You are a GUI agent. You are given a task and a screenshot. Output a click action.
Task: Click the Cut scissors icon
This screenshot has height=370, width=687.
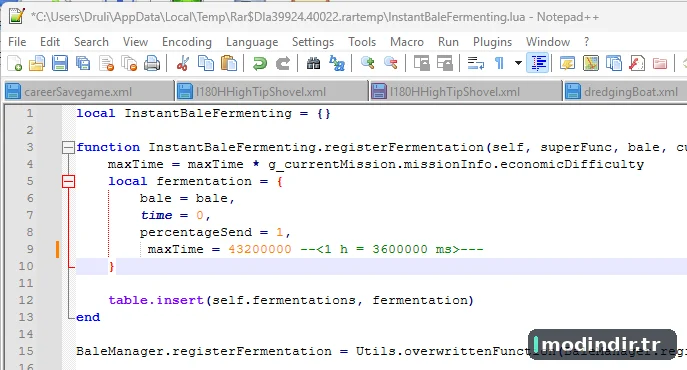[183, 63]
